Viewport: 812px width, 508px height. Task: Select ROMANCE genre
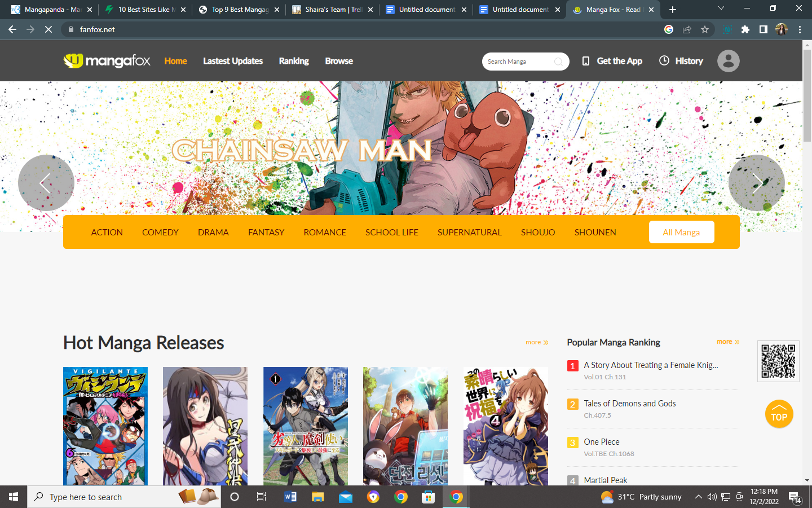point(325,232)
